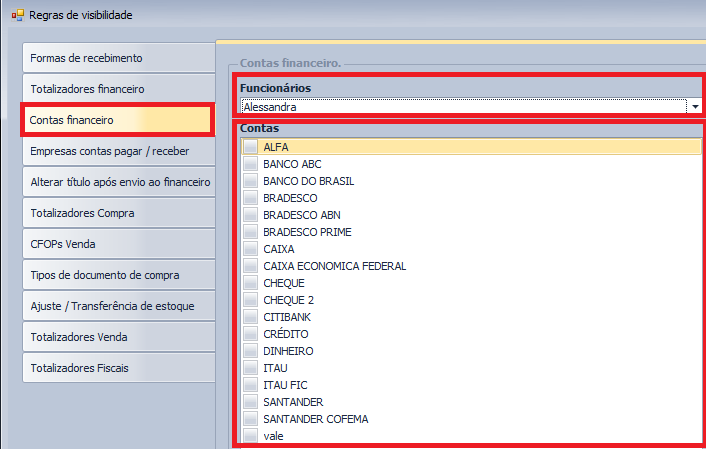The height and width of the screenshot is (449, 706).
Task: Check CAIXA ECONOMICA FEDERAL checkbox
Action: coord(250,266)
